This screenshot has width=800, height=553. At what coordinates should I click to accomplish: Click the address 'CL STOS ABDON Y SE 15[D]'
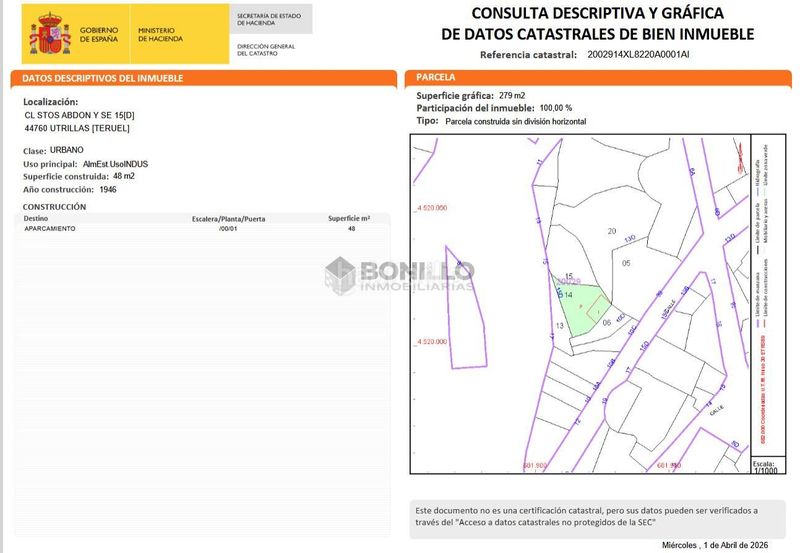coord(80,115)
